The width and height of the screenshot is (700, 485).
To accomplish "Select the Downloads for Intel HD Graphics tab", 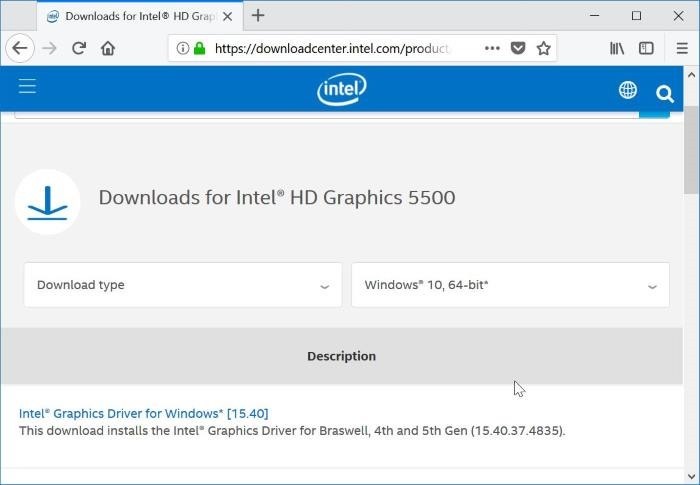I will [x=140, y=17].
